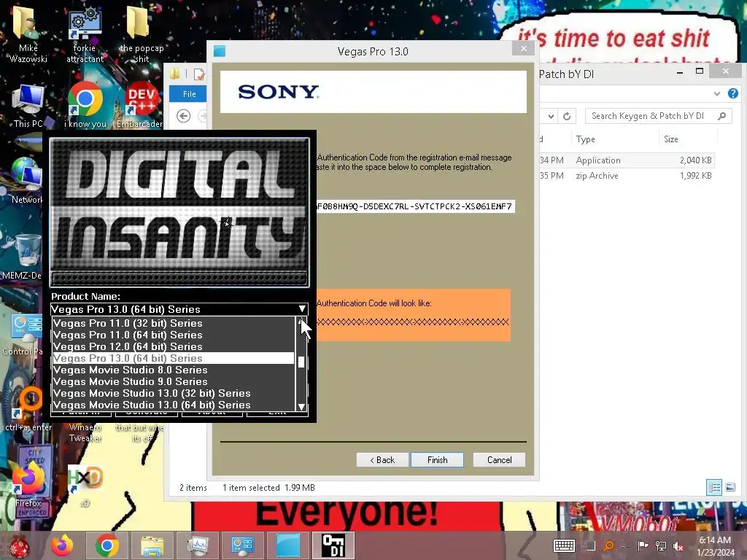Launch Firefox from the desktop icon

pyautogui.click(x=28, y=483)
